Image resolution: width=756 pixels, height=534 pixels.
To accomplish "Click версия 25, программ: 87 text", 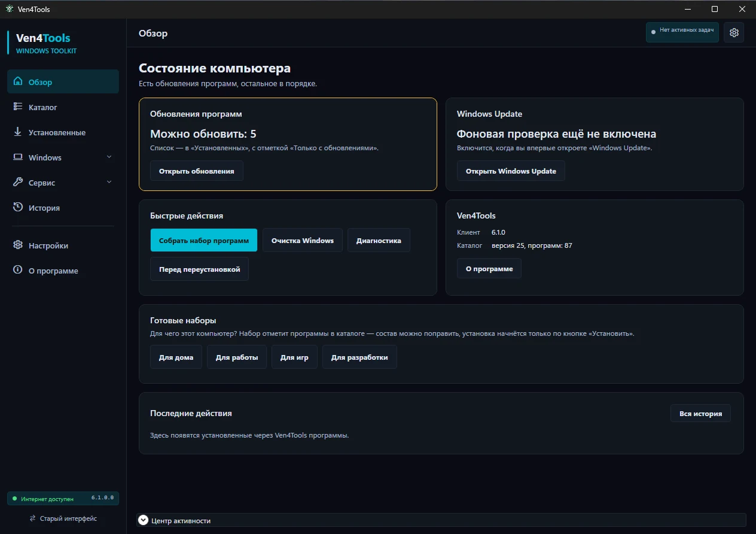I will 532,245.
